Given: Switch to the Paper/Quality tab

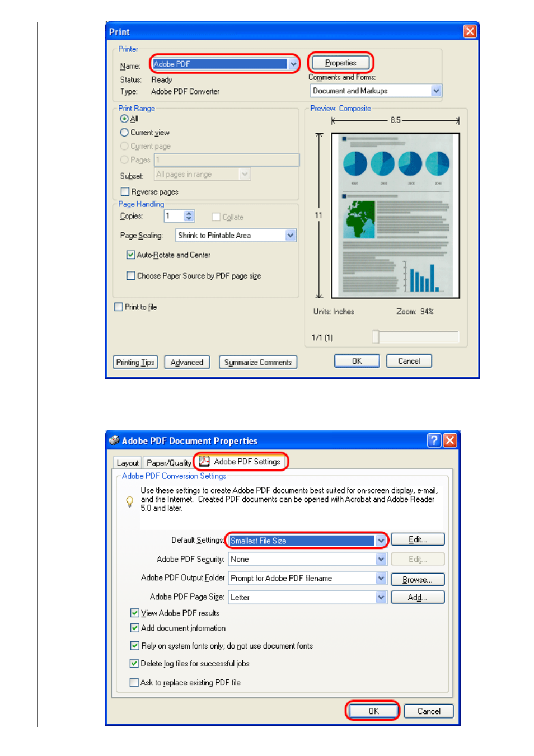Looking at the screenshot, I should point(168,463).
